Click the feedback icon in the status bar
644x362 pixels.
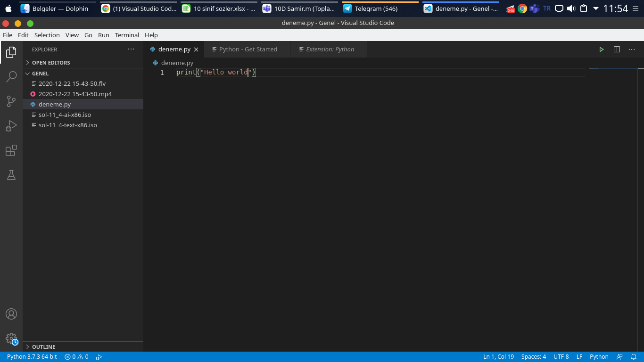coord(620,357)
